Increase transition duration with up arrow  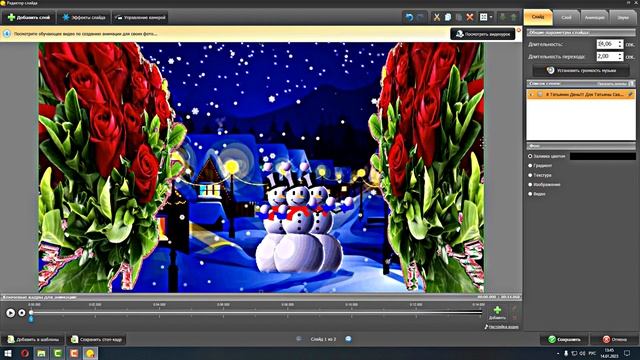(x=620, y=54)
